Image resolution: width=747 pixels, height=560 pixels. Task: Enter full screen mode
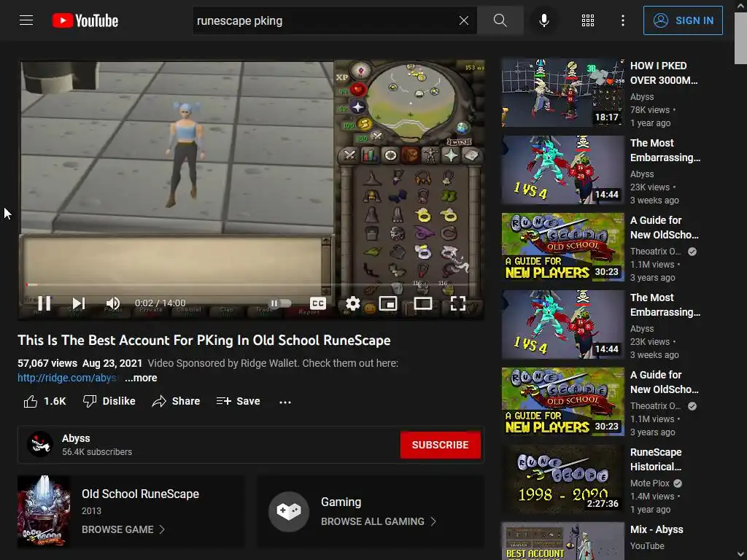(x=458, y=303)
